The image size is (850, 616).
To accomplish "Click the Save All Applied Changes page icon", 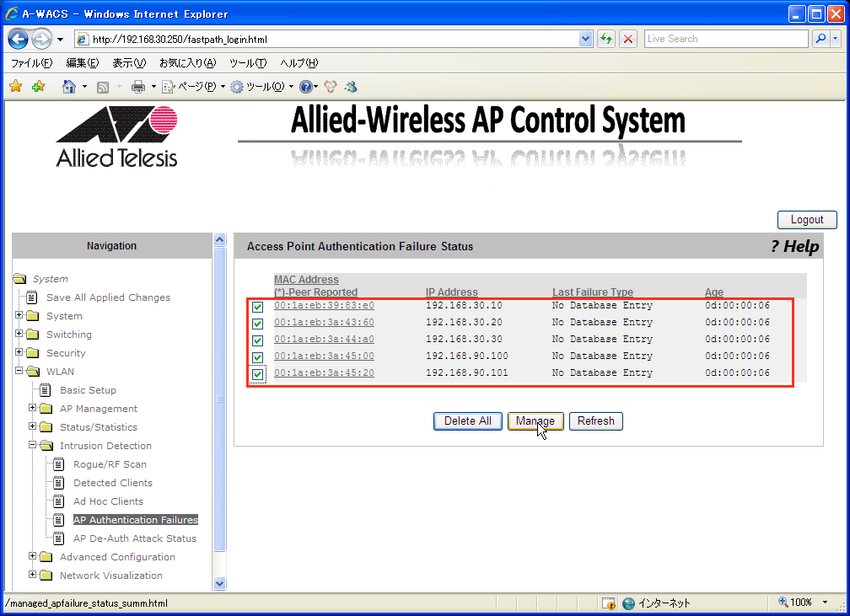I will coord(32,297).
